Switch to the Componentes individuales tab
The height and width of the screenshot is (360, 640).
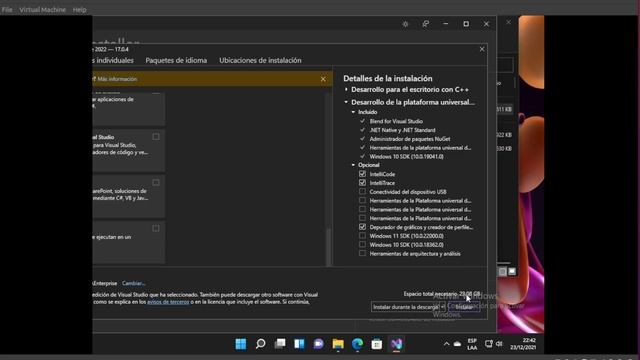click(113, 60)
